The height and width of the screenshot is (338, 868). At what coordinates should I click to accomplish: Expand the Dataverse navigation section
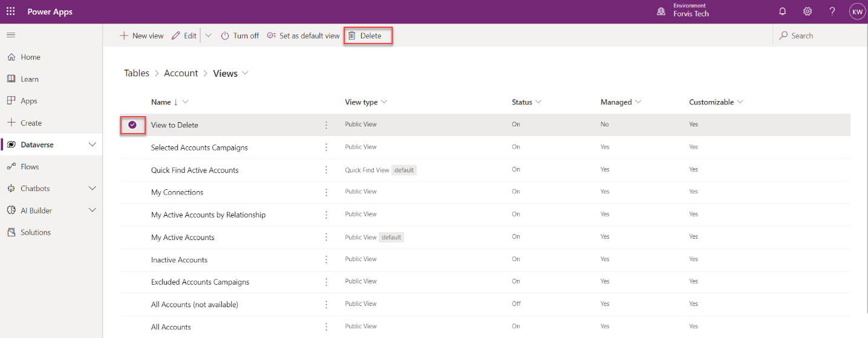93,145
